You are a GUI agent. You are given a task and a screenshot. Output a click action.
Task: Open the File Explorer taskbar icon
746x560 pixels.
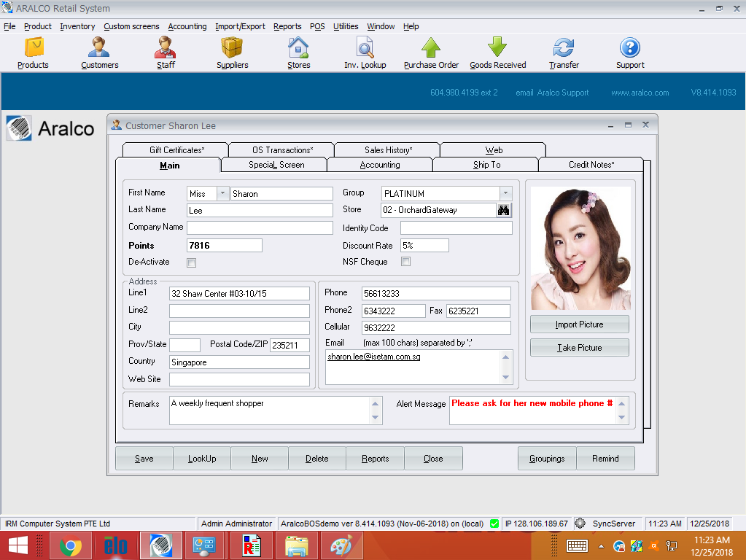[296, 545]
